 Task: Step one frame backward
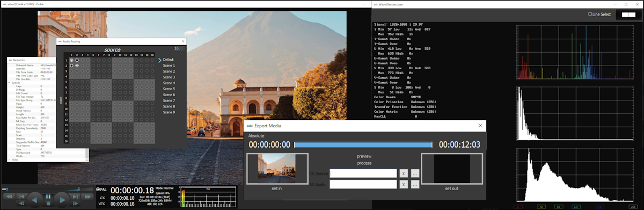pos(21,203)
